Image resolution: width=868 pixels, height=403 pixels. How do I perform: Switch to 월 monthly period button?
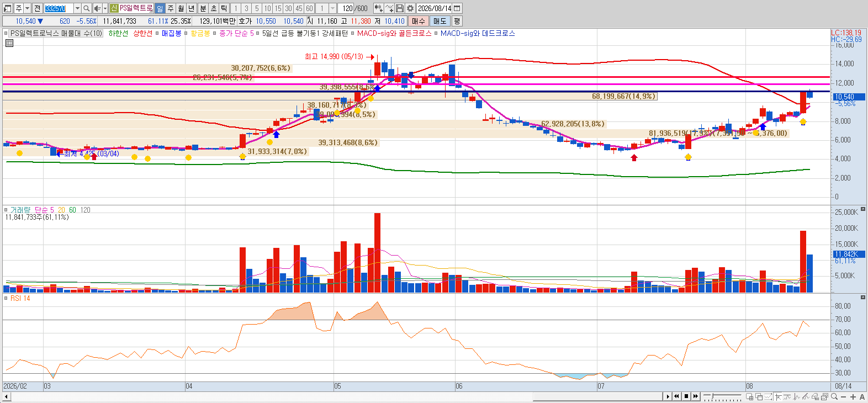181,8
